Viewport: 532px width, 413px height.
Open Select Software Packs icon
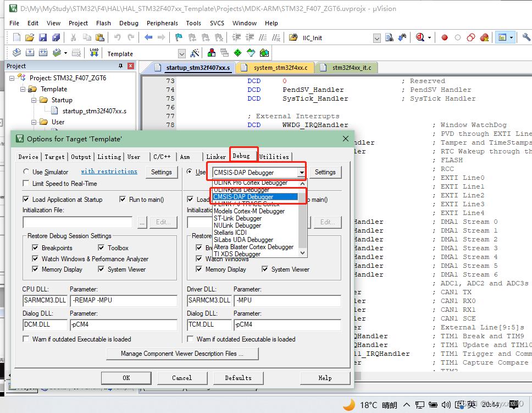(x=251, y=53)
